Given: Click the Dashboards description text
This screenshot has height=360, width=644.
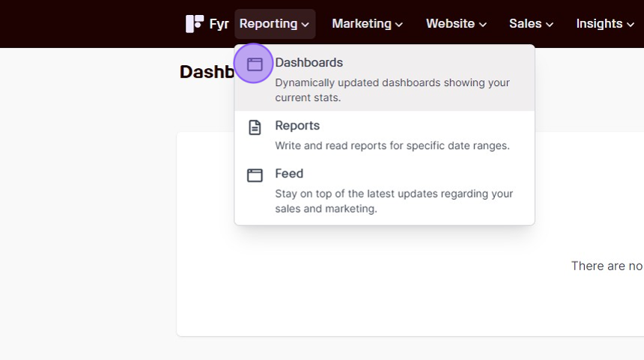Looking at the screenshot, I should pyautogui.click(x=392, y=90).
